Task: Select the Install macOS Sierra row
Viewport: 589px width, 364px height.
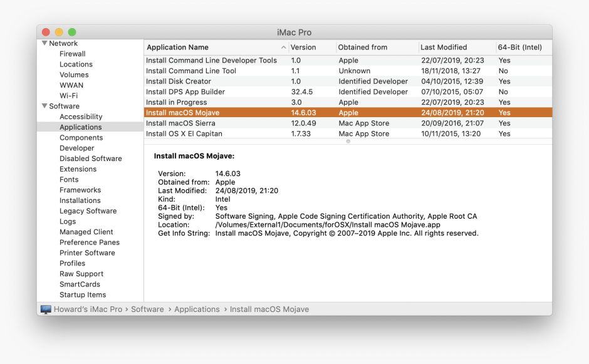Action: (x=180, y=123)
